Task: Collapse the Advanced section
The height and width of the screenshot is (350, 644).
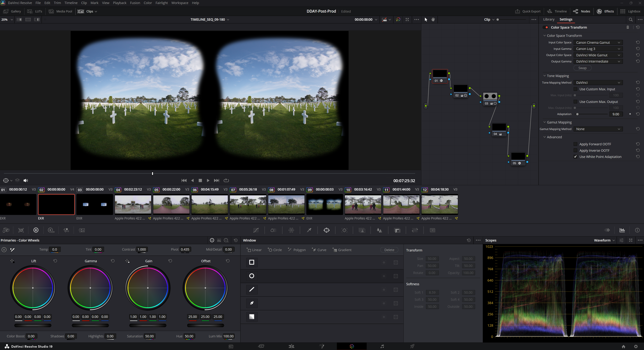Action: [544, 137]
